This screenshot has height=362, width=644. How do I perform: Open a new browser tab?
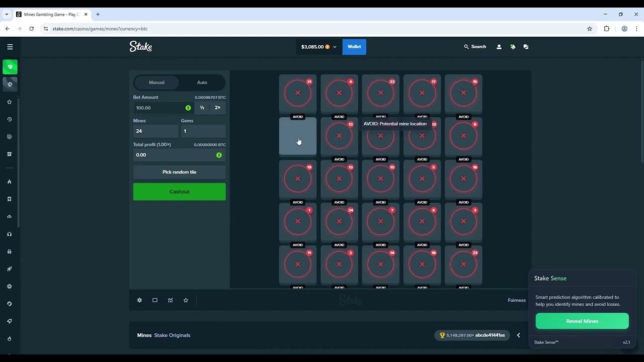pyautogui.click(x=98, y=15)
